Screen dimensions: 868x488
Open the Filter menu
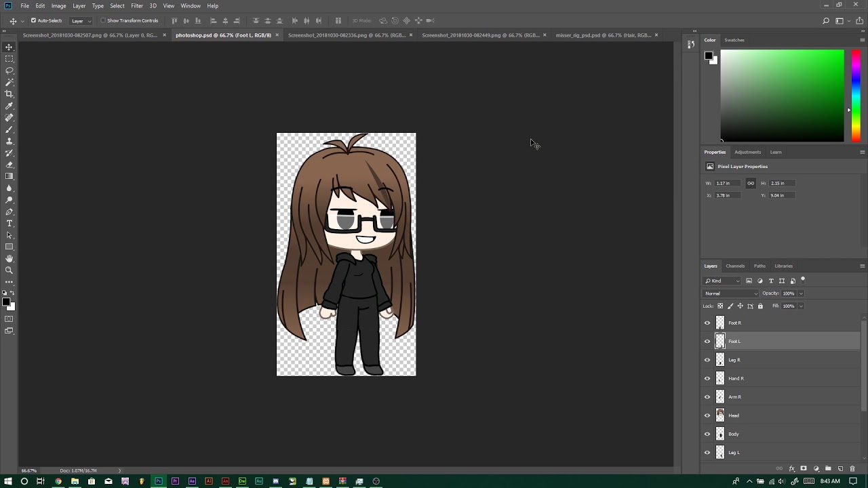click(x=137, y=5)
